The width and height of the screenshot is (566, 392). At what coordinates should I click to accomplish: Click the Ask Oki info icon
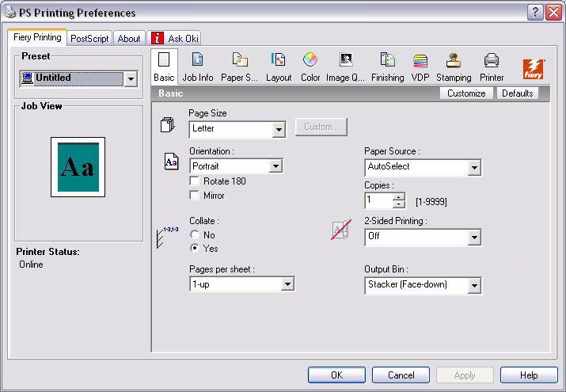(158, 38)
